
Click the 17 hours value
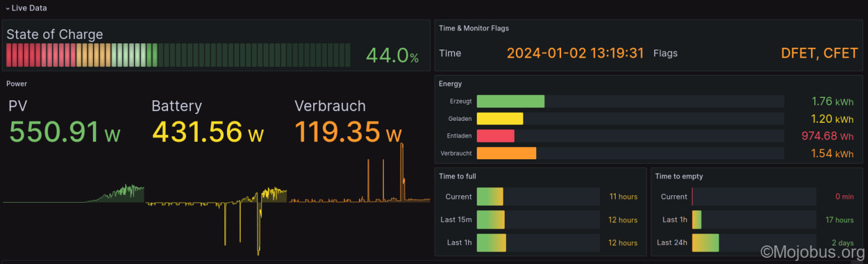[839, 219]
